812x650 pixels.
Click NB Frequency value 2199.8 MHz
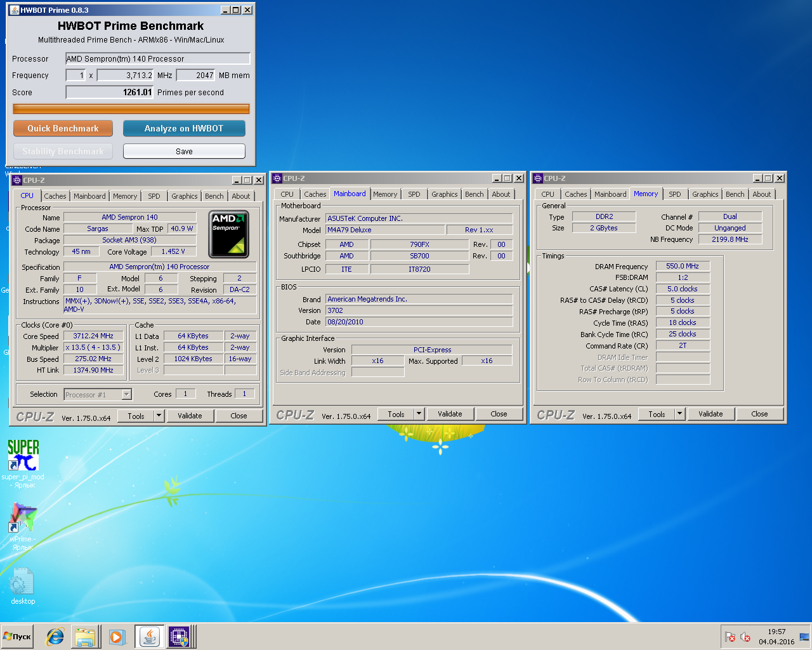tap(730, 239)
